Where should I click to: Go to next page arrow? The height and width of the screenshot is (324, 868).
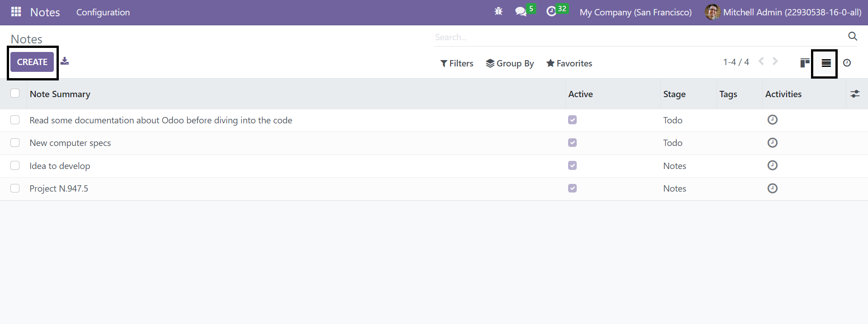tap(775, 61)
